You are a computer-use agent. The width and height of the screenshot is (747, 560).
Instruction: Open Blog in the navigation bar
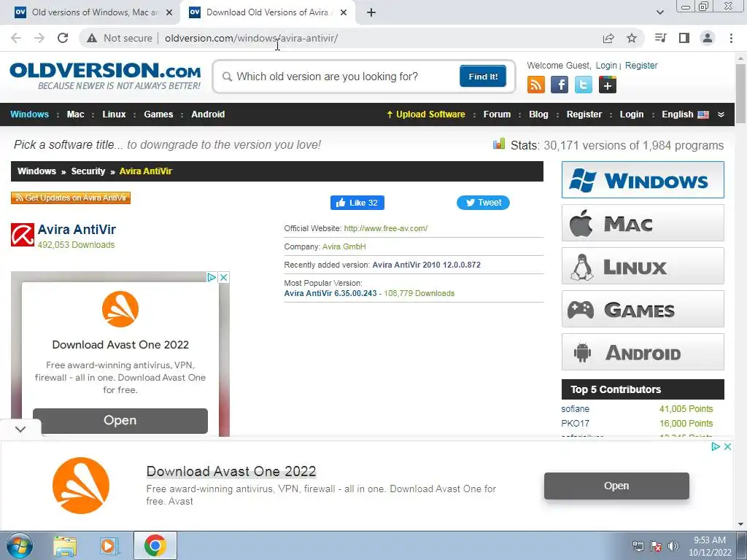point(538,114)
